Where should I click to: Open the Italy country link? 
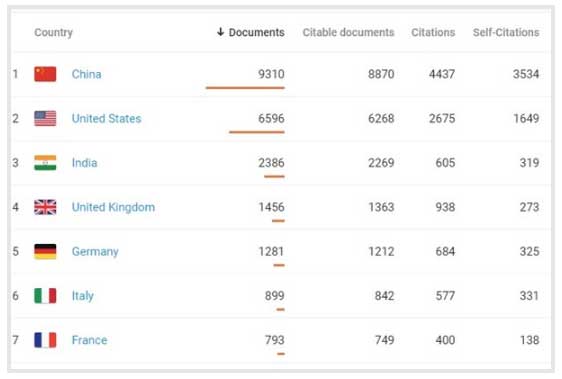coord(83,296)
